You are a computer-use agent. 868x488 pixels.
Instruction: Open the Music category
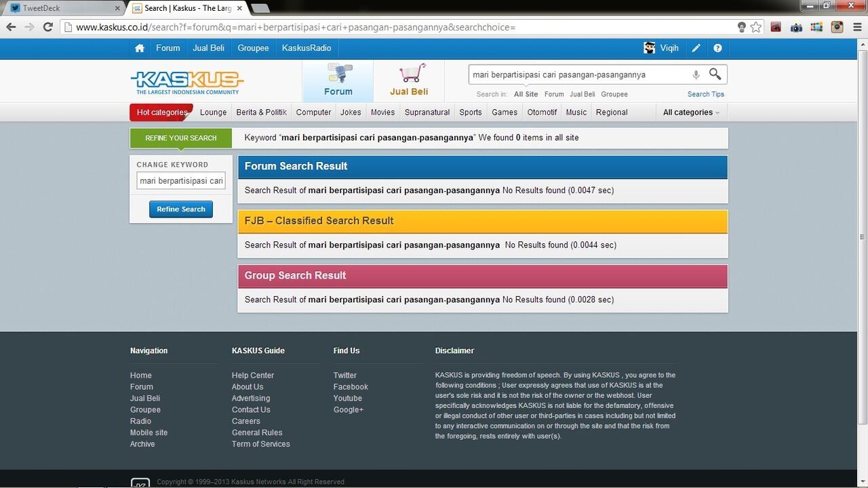[x=576, y=113]
